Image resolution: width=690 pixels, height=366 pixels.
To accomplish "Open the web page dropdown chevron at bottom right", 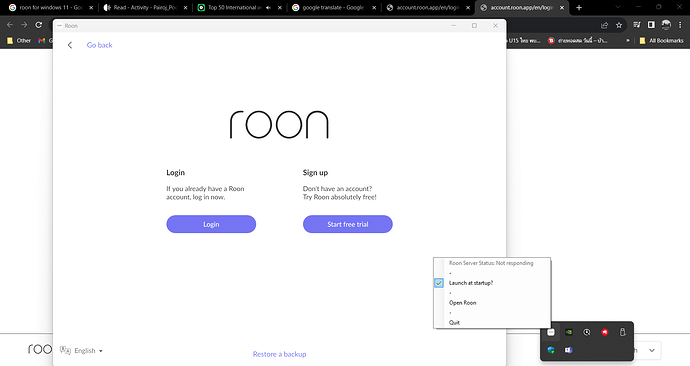I will pyautogui.click(x=652, y=351).
